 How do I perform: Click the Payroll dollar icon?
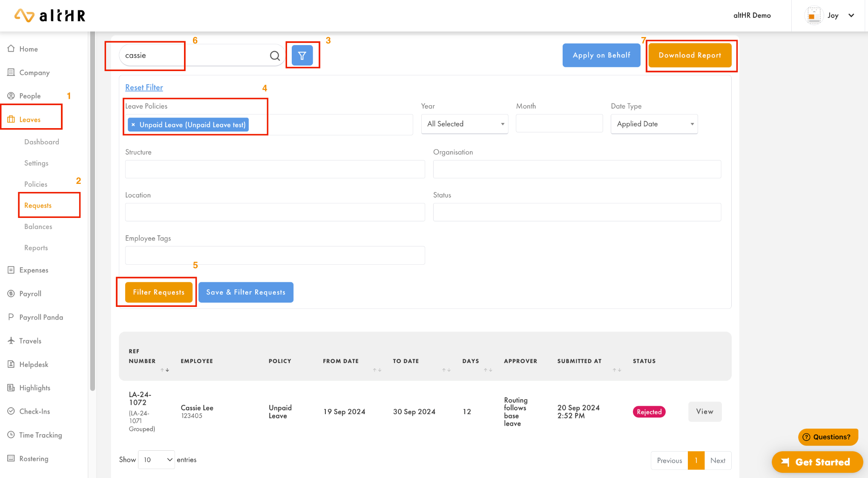[x=11, y=293]
